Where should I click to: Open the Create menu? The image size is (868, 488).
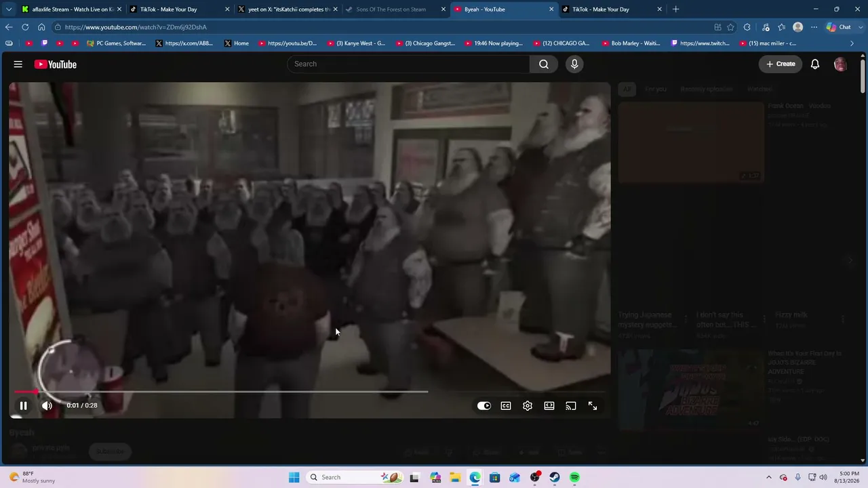781,64
